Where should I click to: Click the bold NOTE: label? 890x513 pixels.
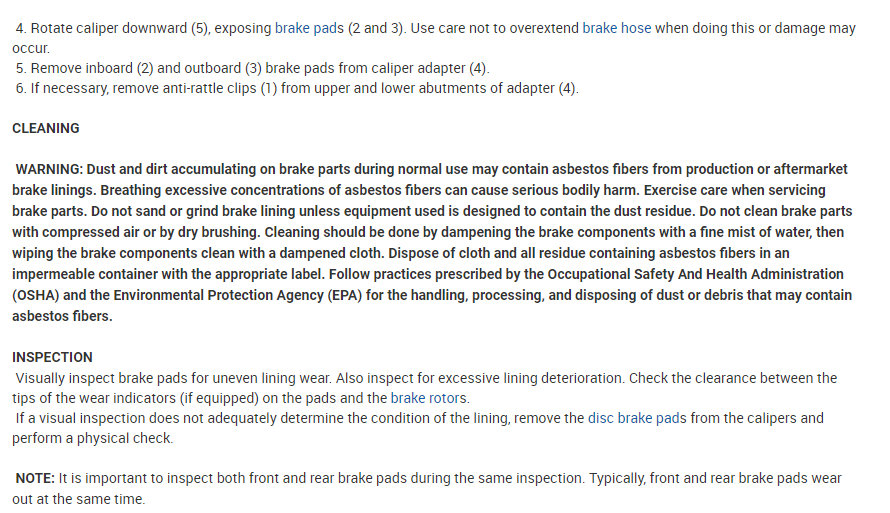36,479
